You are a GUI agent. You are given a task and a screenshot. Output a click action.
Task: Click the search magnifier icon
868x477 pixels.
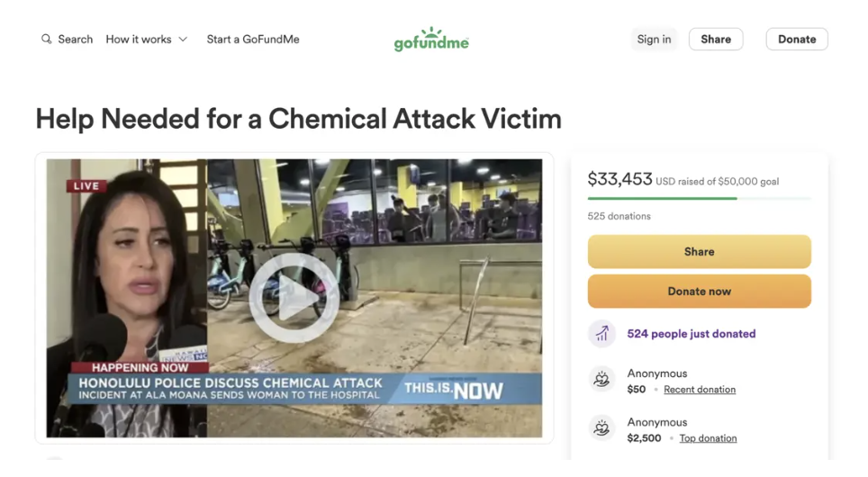(47, 40)
